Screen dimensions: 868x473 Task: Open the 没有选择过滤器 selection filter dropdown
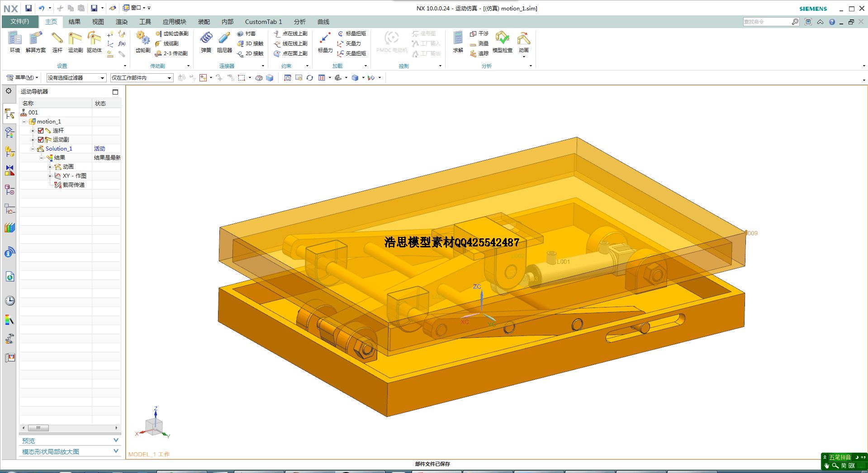(76, 78)
